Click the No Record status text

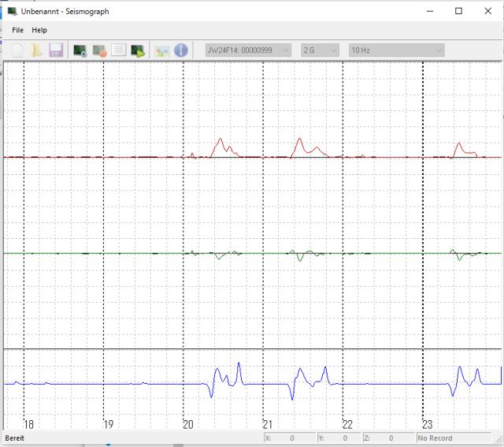tap(435, 438)
